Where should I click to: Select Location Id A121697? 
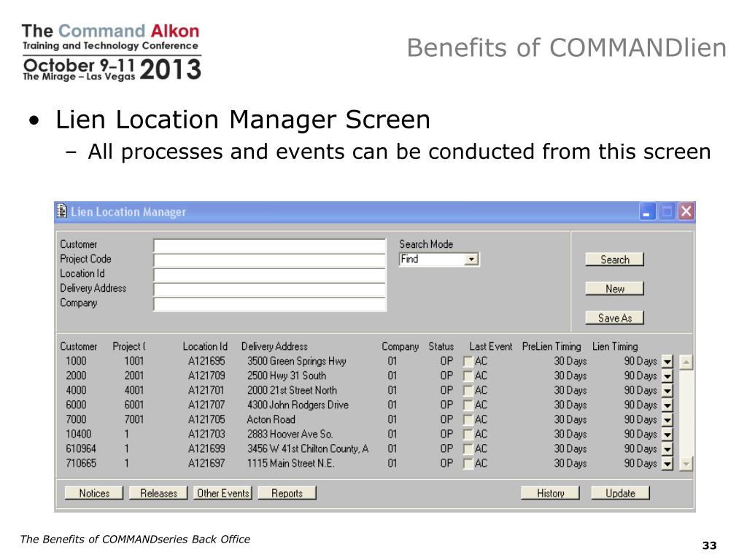[x=206, y=463]
